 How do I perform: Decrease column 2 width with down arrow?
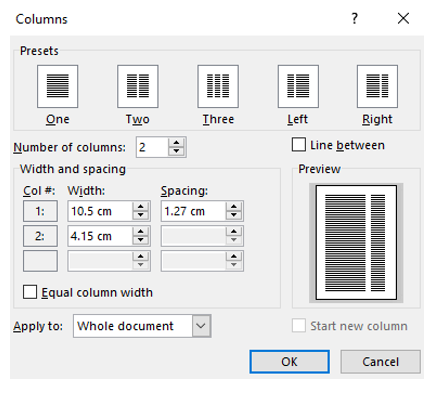(x=141, y=240)
